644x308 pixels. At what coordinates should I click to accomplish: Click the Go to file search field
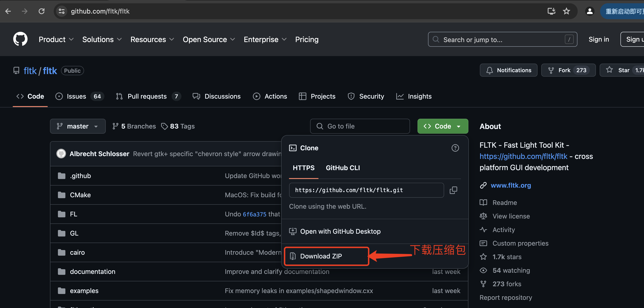(x=360, y=126)
